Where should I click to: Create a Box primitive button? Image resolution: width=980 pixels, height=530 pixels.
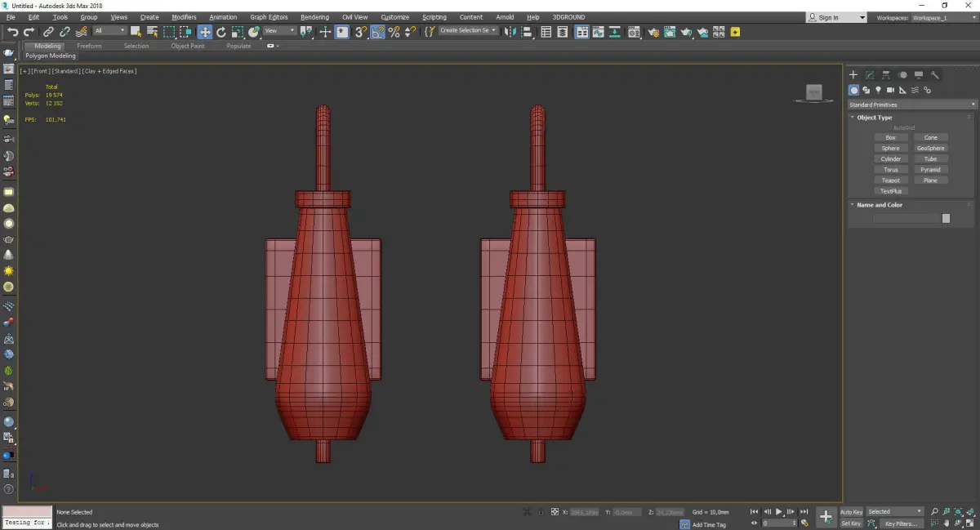(890, 138)
